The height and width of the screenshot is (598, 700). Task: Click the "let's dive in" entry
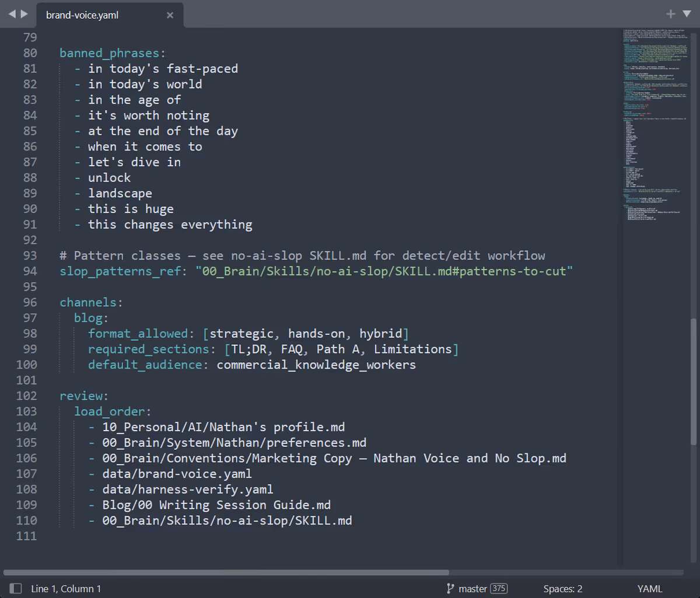134,162
